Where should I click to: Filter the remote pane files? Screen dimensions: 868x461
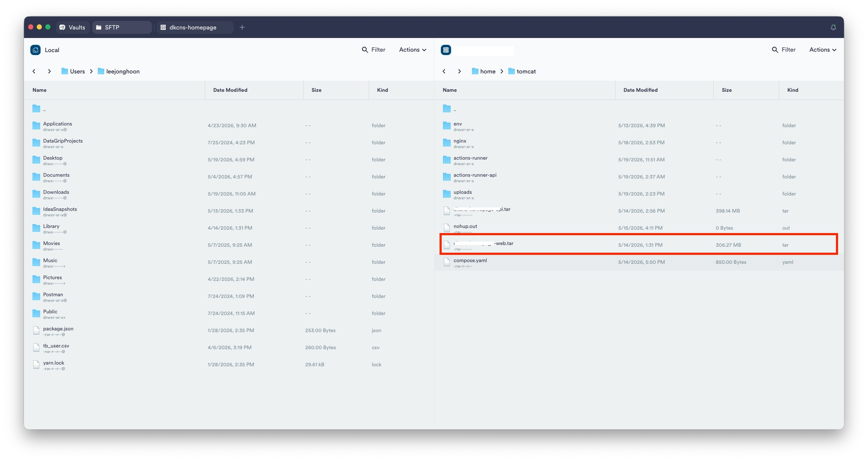pos(784,50)
